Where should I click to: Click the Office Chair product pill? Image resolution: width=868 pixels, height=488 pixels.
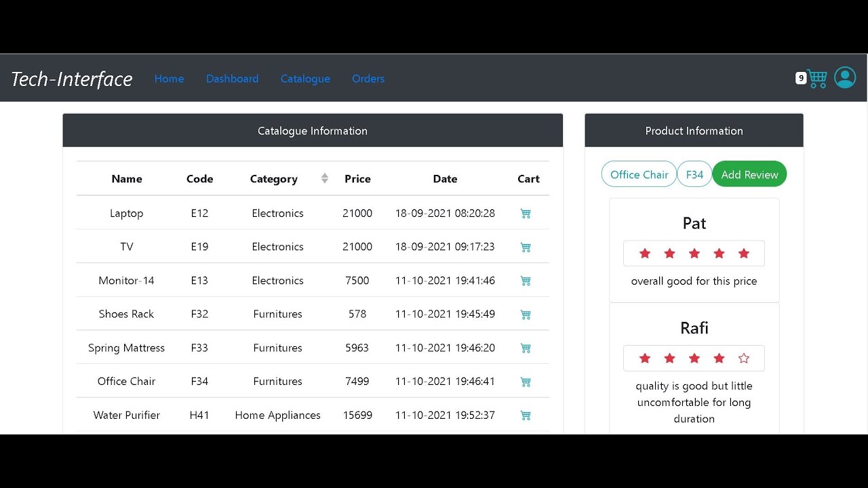click(639, 174)
